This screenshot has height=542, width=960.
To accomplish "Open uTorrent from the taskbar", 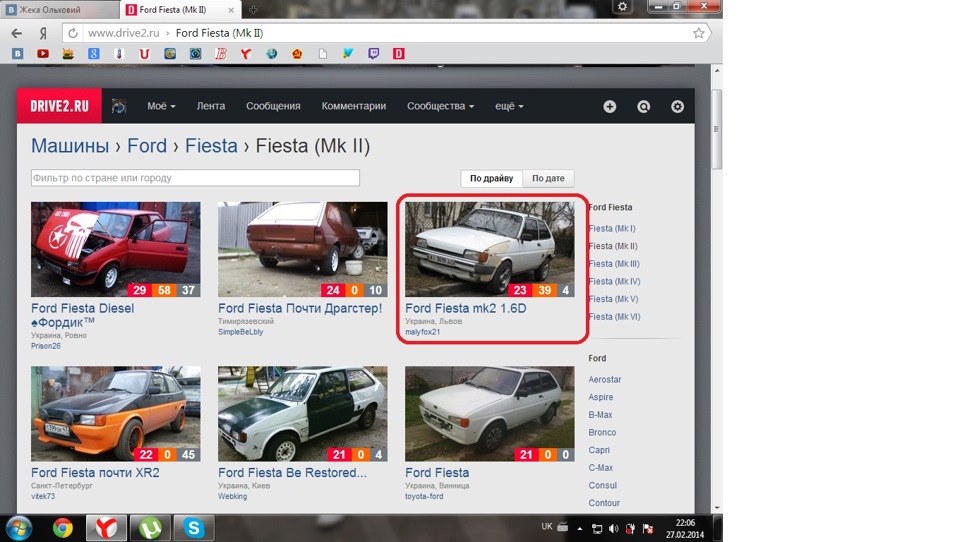I will coord(150,528).
